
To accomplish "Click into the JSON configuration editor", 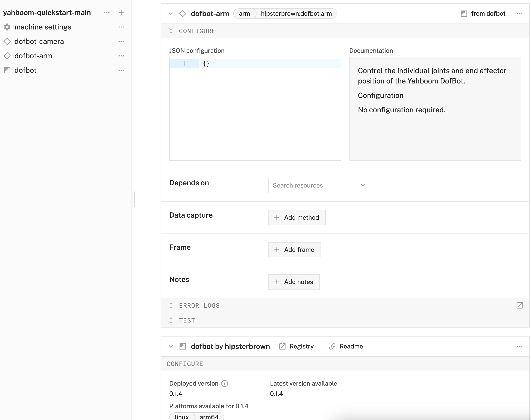I will coord(255,109).
